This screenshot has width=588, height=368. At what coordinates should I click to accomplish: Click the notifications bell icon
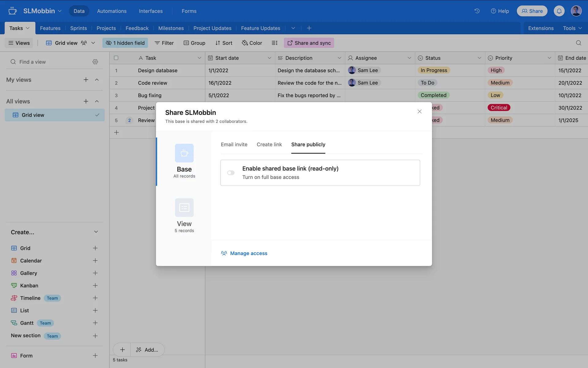[x=559, y=11]
